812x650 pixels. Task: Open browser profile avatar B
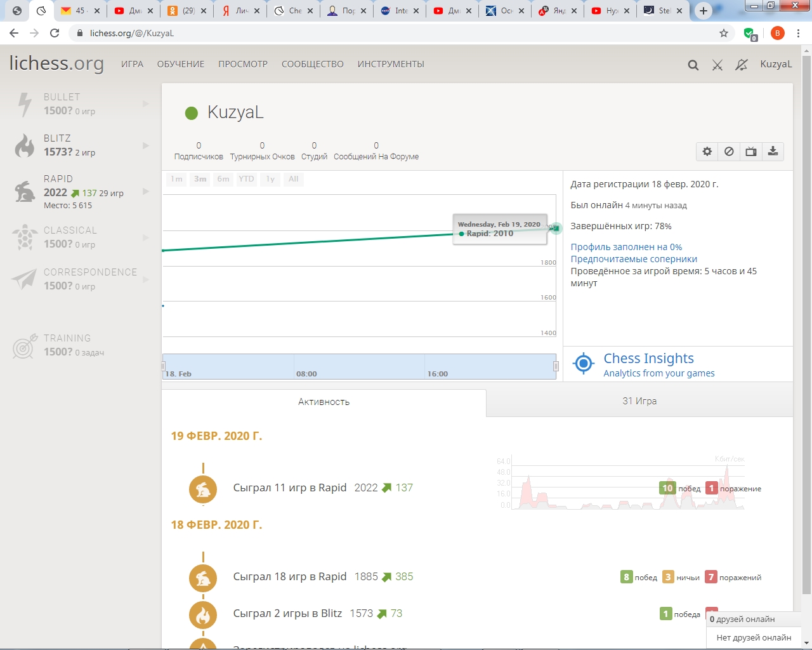pos(777,33)
